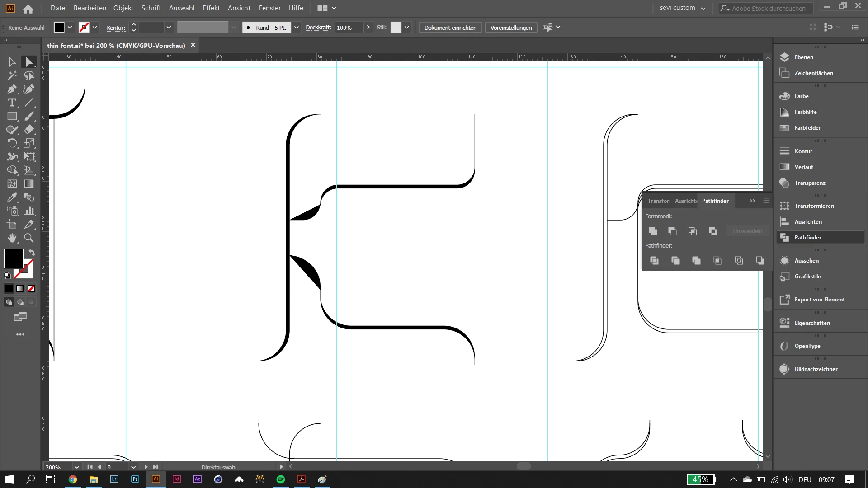Select the Pen tool
Screen dimensions: 868x488
(x=12, y=89)
